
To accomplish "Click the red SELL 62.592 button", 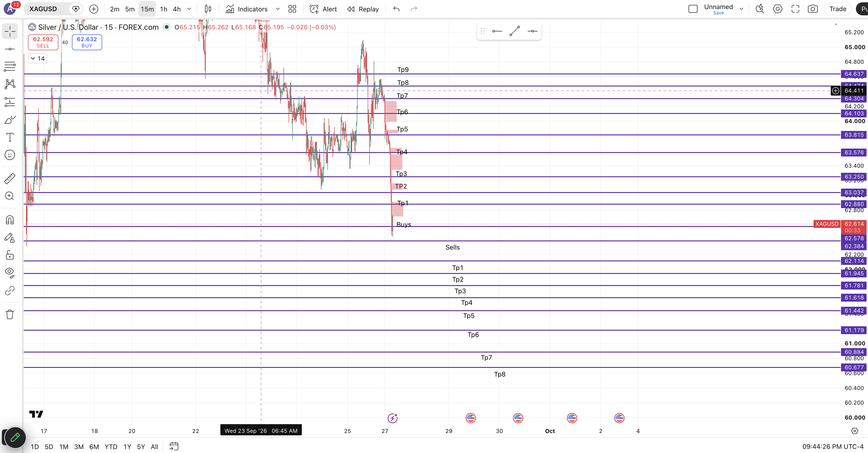I will 43,42.
